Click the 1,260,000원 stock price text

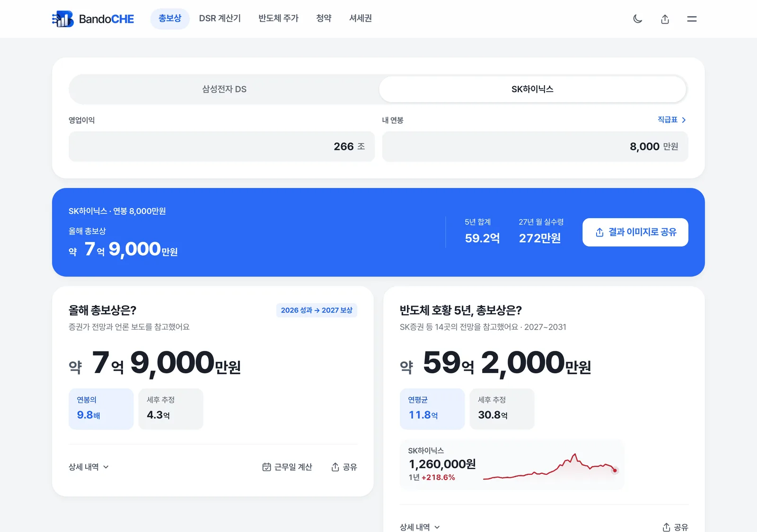tap(442, 464)
